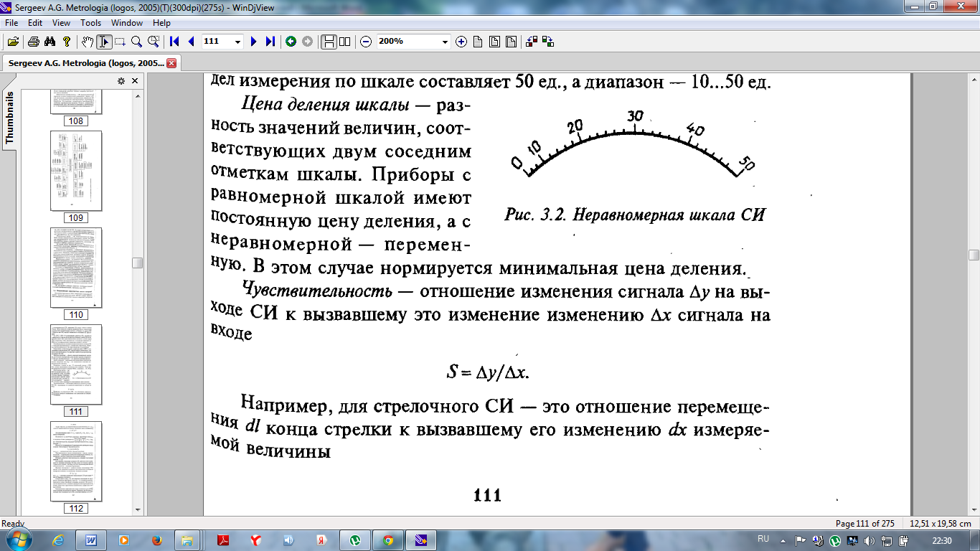Screen dimensions: 980x551
Task: Set zoom to actual size
Action: pyautogui.click(x=478, y=42)
